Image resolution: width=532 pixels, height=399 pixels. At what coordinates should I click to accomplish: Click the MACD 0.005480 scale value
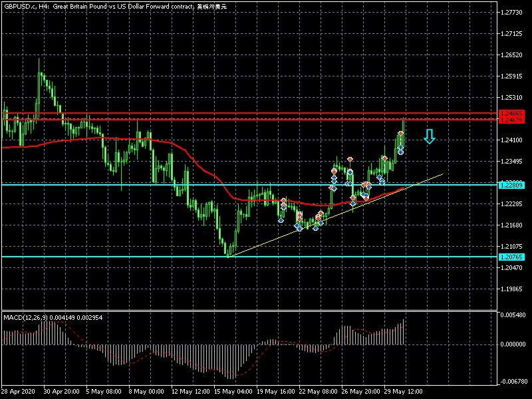coord(514,315)
